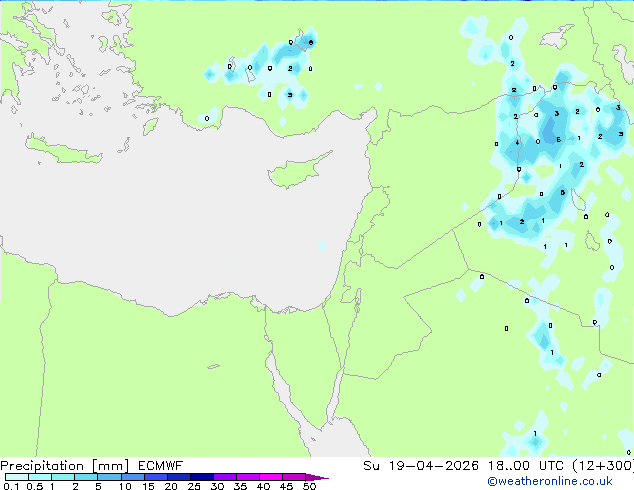This screenshot has width=634, height=490.
Task: Click the "25" legend scale label
Action: tap(194, 486)
